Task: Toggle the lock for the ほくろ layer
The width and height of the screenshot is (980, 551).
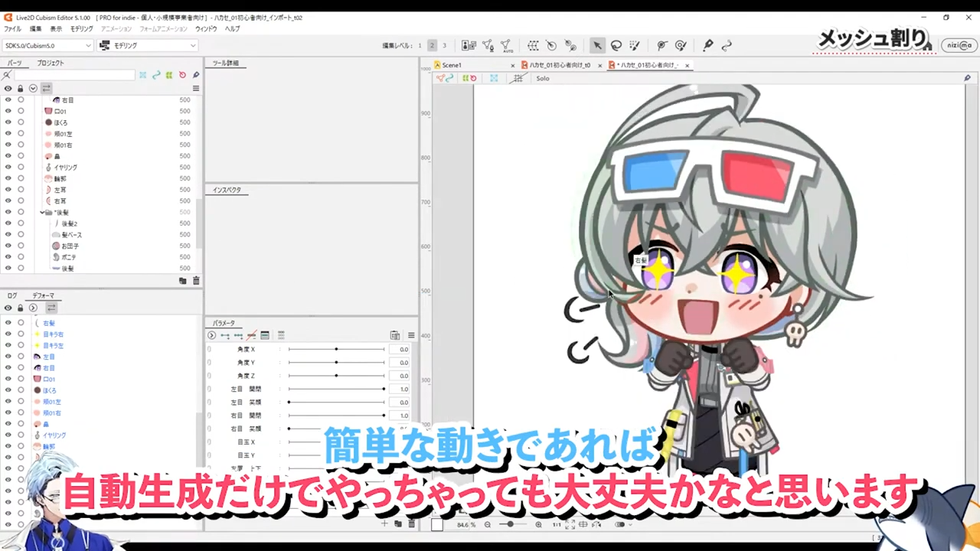Action: coord(21,122)
